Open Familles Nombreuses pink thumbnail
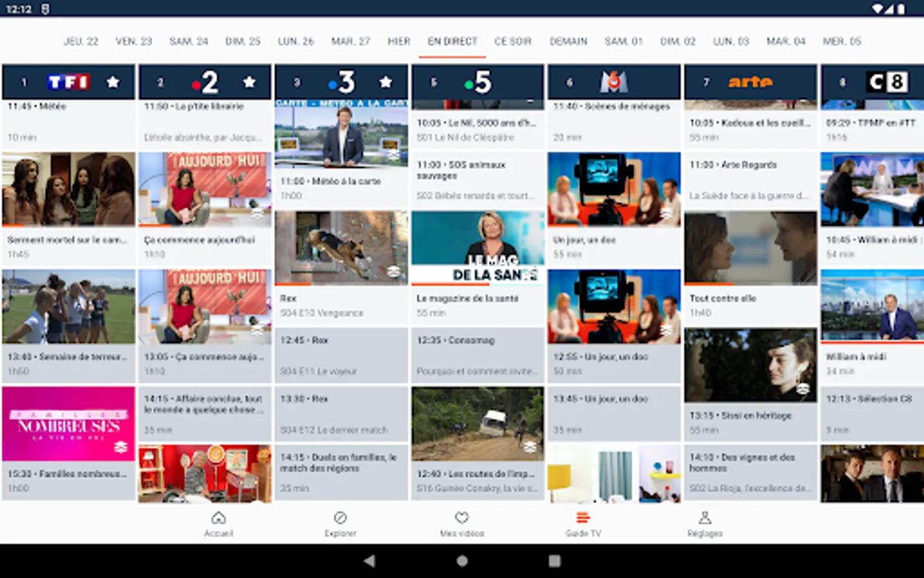Viewport: 924px width, 578px height. 69,423
